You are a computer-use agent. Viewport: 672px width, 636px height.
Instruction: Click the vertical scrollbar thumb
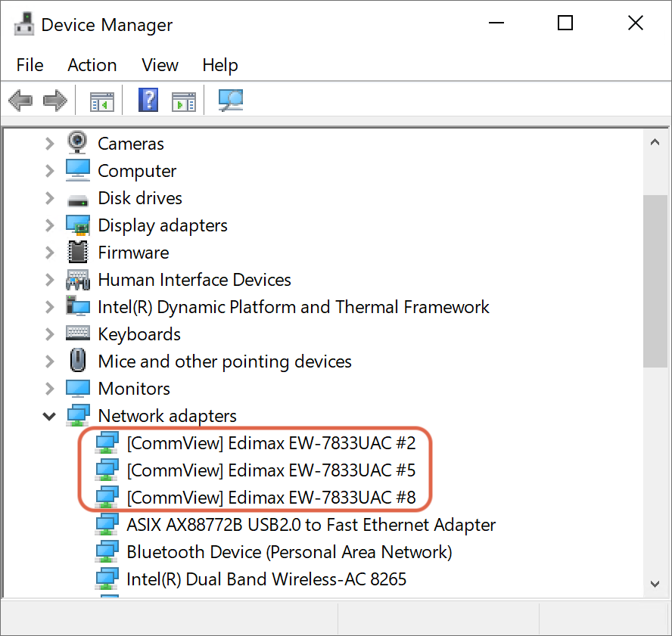coord(655,281)
